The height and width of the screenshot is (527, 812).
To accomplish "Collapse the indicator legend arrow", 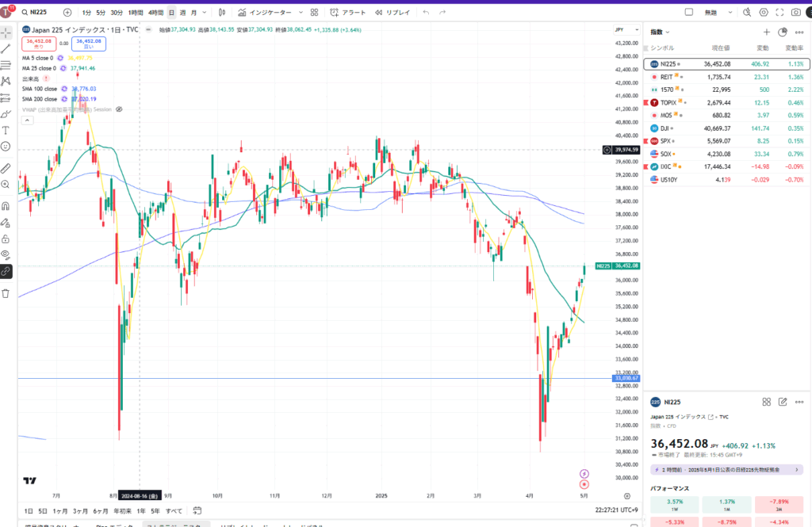I will [x=28, y=120].
